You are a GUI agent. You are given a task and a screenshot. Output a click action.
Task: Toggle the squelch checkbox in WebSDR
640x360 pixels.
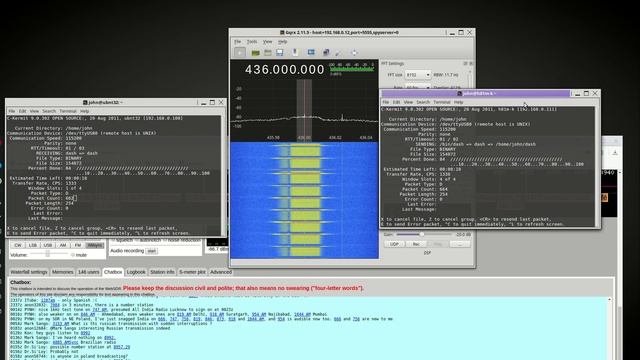click(x=114, y=240)
